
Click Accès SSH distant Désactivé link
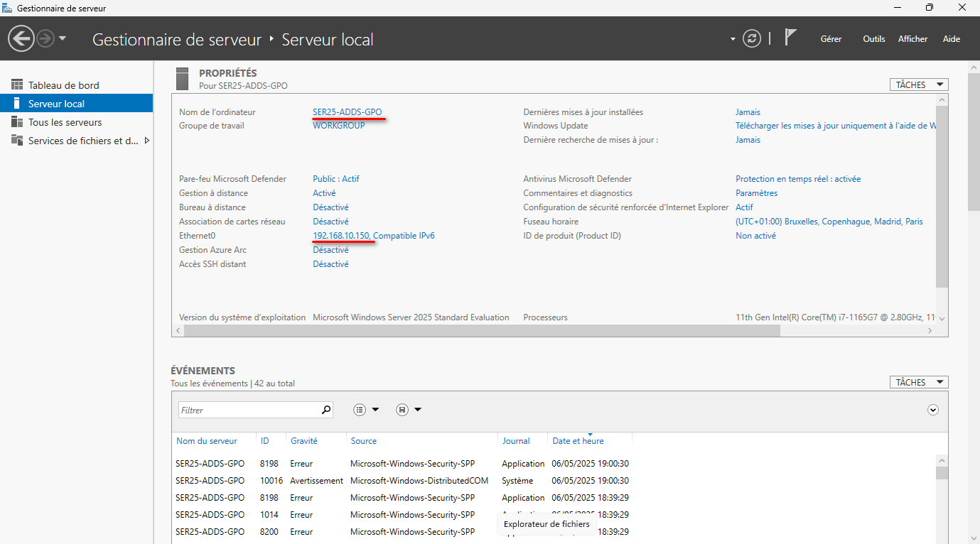click(330, 264)
